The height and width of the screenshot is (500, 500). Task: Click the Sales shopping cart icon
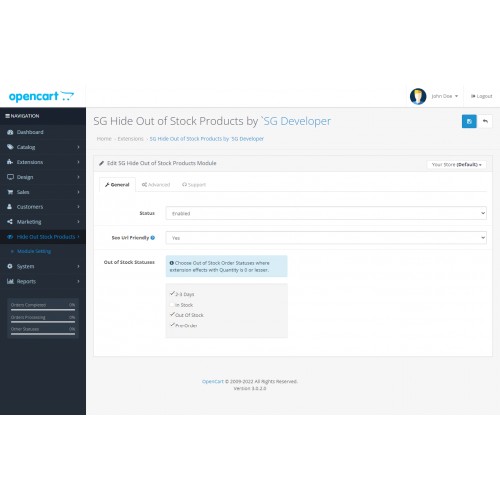tap(10, 192)
